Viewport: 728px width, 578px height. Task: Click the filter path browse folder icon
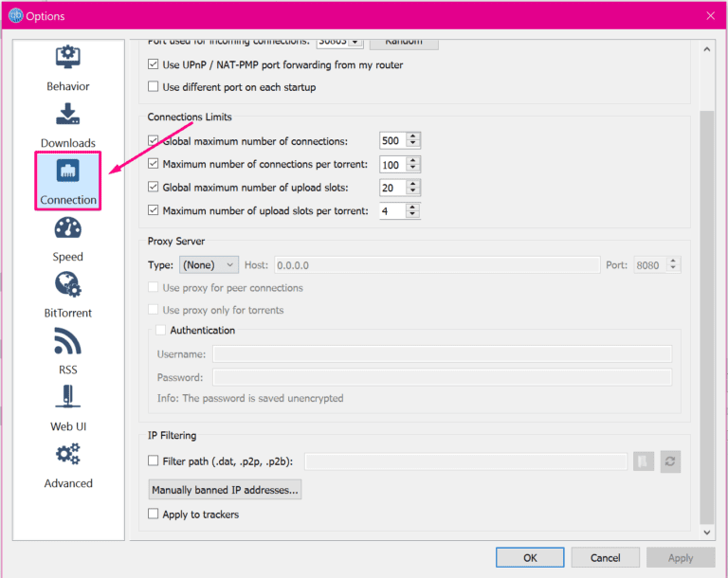(x=644, y=461)
